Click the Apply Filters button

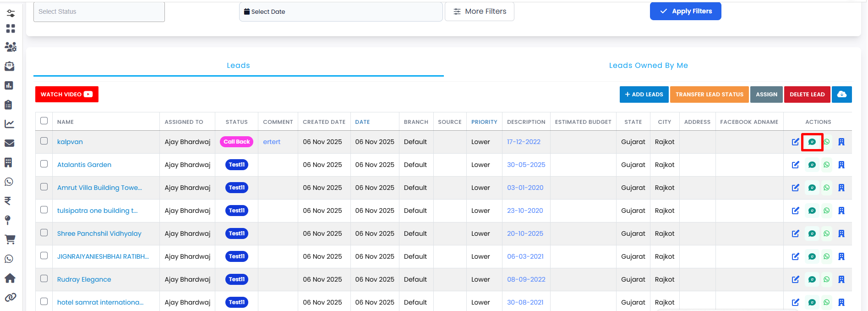pos(685,11)
